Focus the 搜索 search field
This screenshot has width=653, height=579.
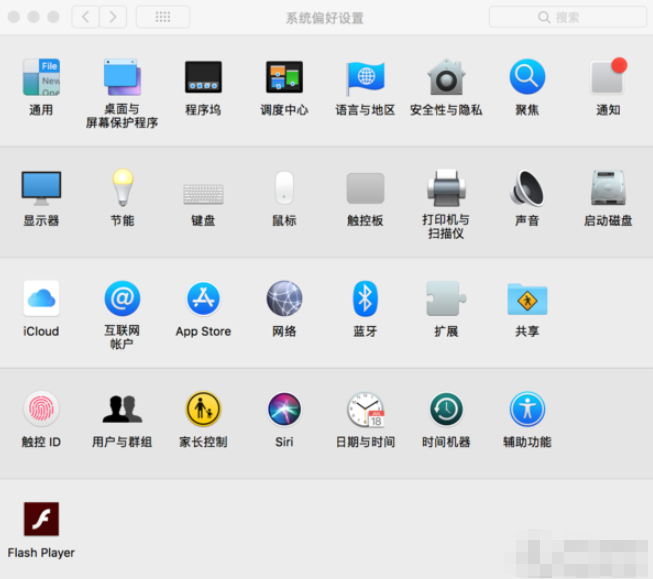(568, 17)
